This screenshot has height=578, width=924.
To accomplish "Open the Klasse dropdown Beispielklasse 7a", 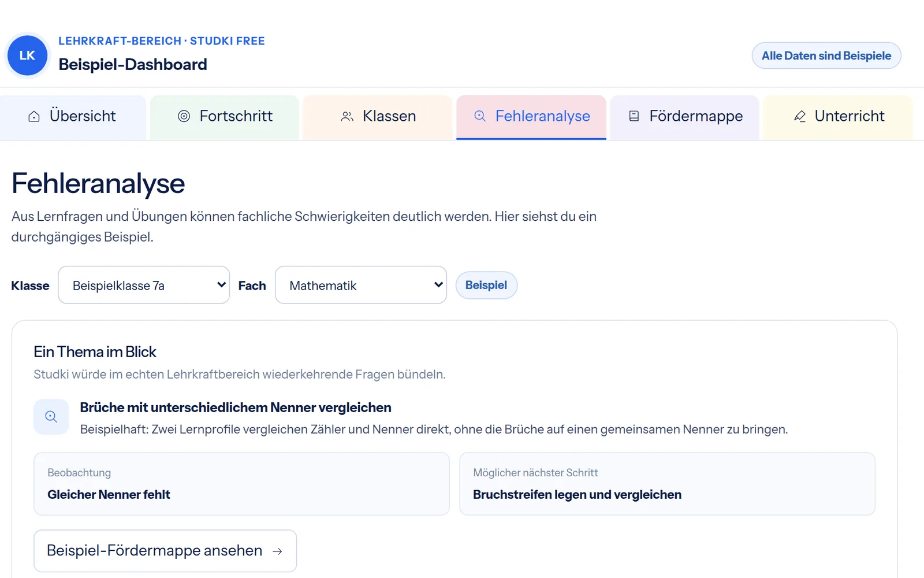I will tap(144, 285).
